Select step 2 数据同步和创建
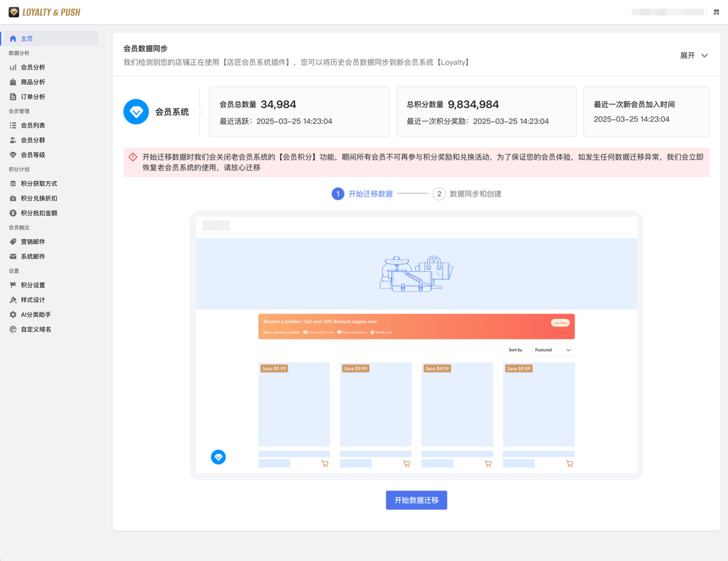 click(x=468, y=194)
